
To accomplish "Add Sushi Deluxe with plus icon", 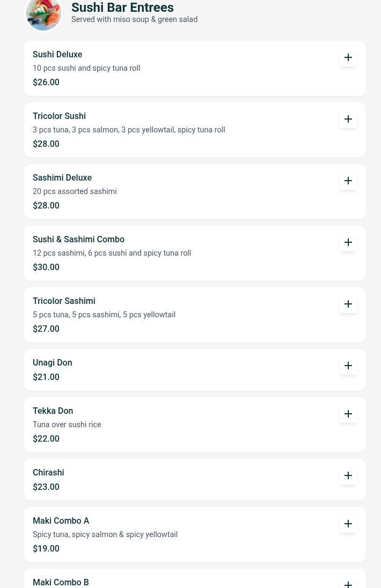I will pyautogui.click(x=348, y=57).
